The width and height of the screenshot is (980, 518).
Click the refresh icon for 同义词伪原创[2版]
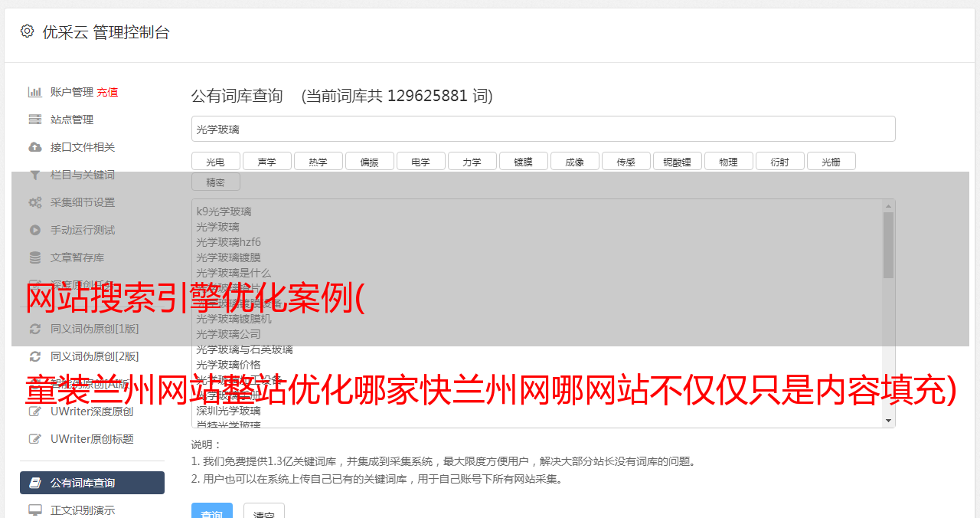35,356
